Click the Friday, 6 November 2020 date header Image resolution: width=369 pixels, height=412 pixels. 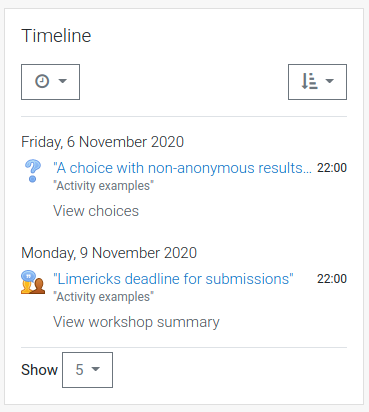pyautogui.click(x=102, y=142)
